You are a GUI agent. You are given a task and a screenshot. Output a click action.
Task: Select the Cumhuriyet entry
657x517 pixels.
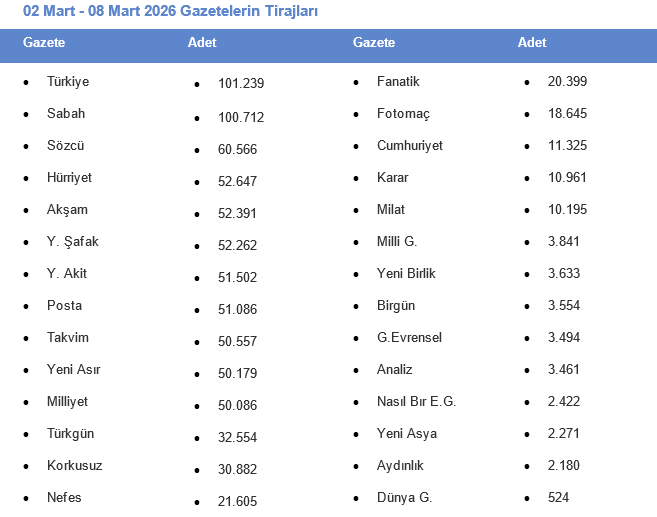410,146
